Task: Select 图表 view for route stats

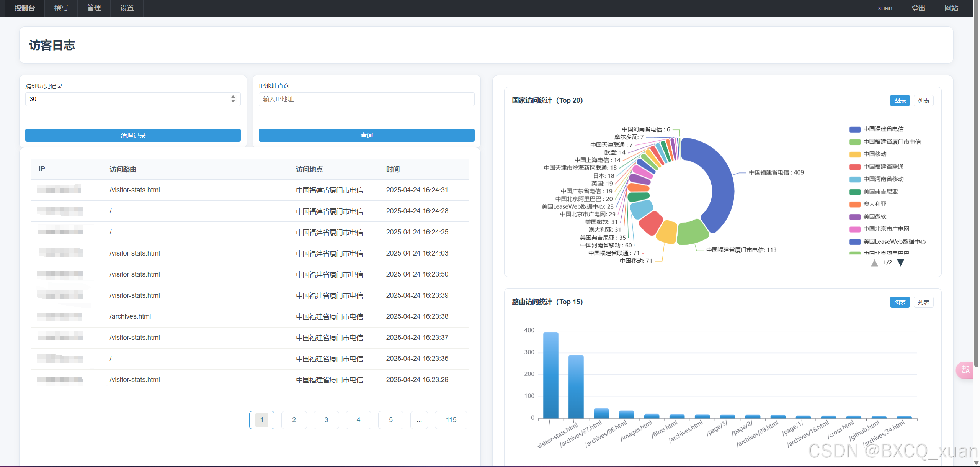Action: tap(899, 302)
